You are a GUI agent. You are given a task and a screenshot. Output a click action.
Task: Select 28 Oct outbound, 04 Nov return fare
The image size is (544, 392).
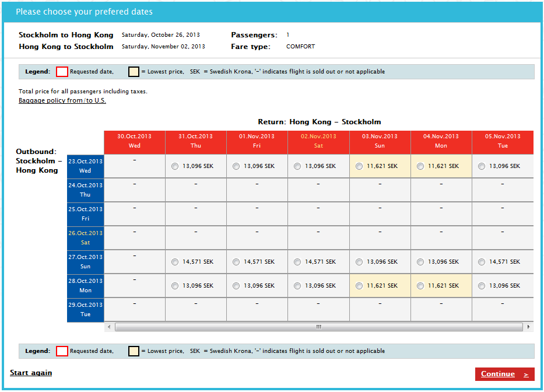pyautogui.click(x=420, y=286)
